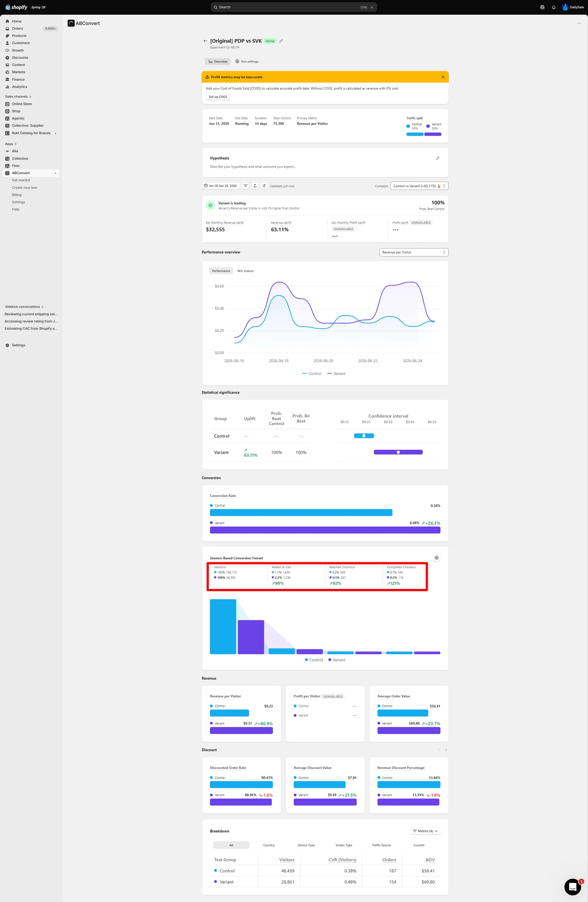Click the Variant confidence interval bar
Screen dimensions: 588x902
point(398,452)
